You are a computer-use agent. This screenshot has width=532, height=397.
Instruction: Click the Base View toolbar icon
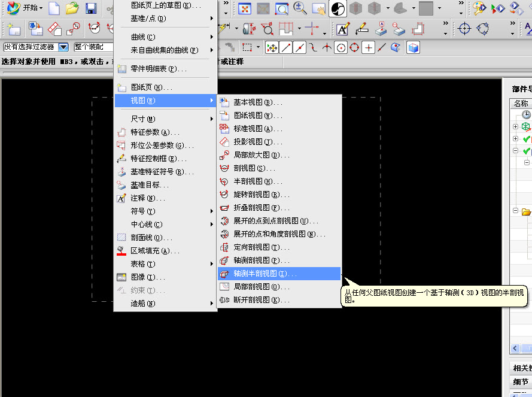[36, 29]
